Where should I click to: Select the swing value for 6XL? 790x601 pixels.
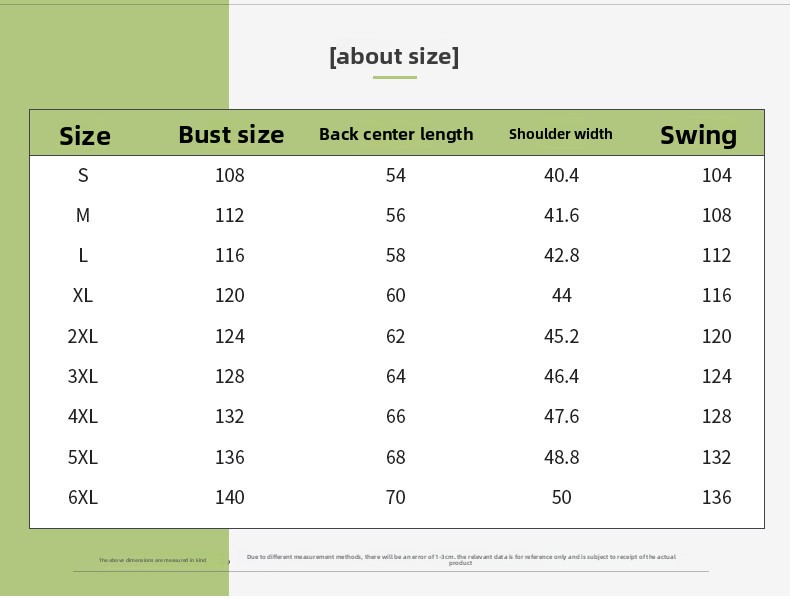pyautogui.click(x=717, y=497)
